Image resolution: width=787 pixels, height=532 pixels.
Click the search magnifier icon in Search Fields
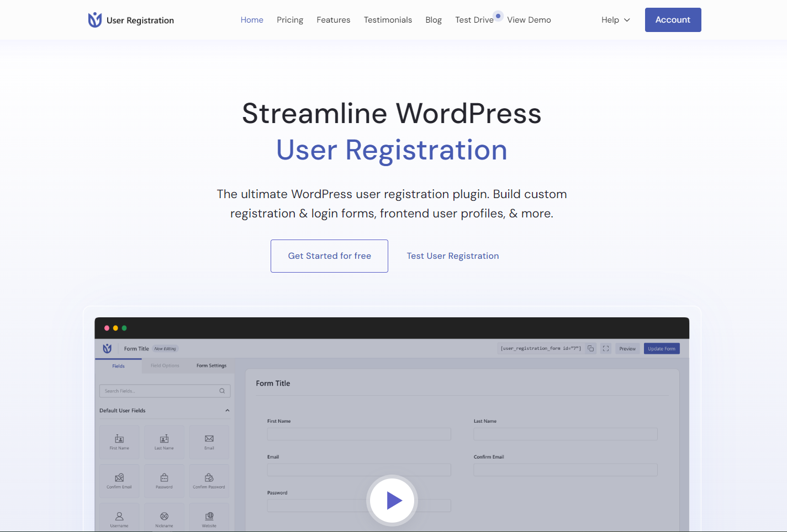[x=222, y=391]
